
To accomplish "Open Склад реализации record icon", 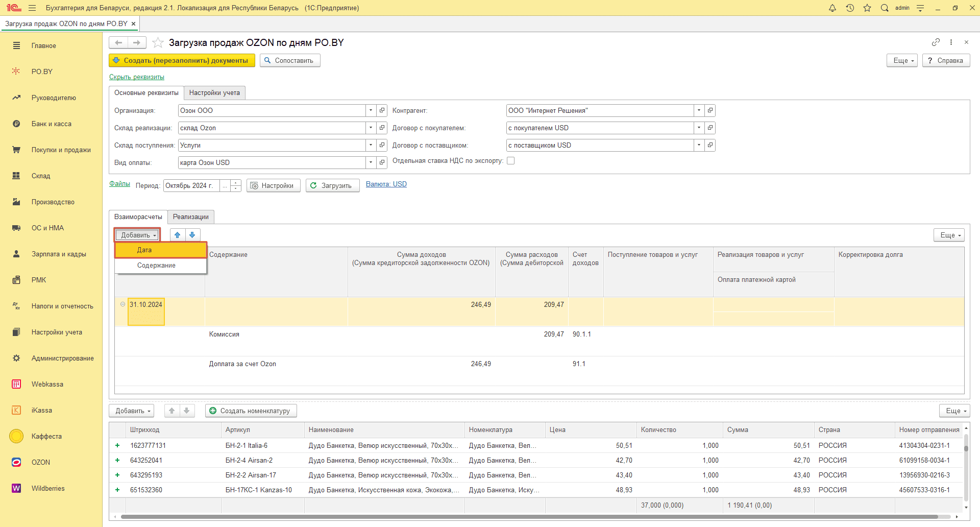I will pos(382,128).
